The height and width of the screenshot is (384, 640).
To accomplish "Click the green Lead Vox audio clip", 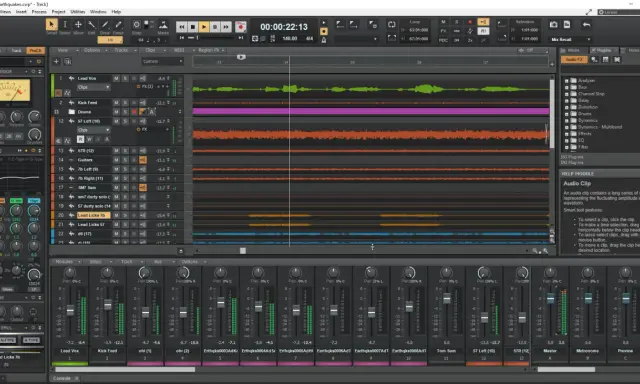I will click(x=371, y=89).
